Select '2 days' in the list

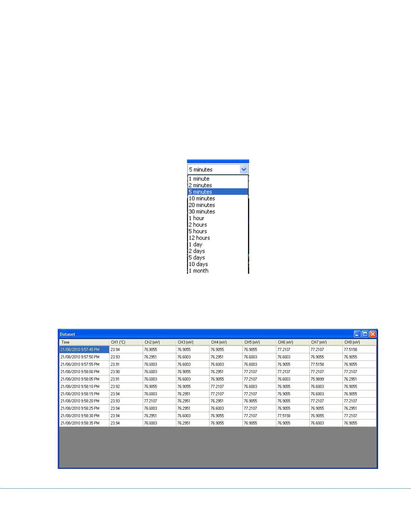tap(218, 251)
